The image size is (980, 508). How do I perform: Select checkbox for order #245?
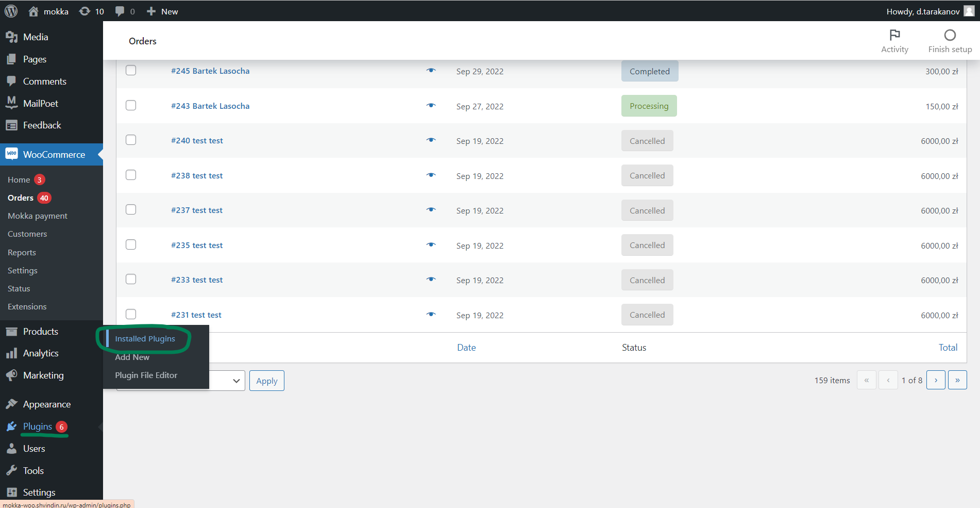(131, 70)
